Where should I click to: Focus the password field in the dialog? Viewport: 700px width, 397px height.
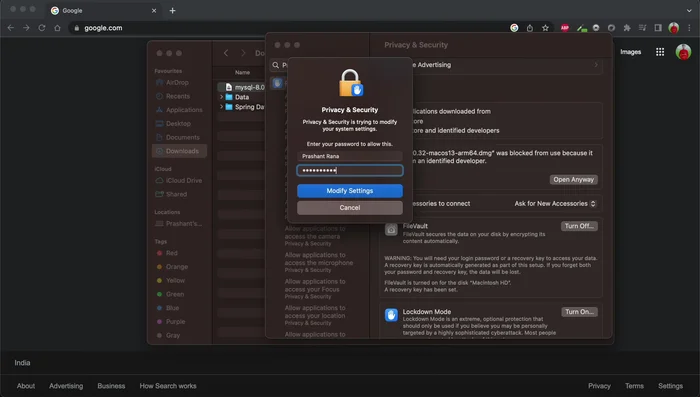[x=350, y=170]
